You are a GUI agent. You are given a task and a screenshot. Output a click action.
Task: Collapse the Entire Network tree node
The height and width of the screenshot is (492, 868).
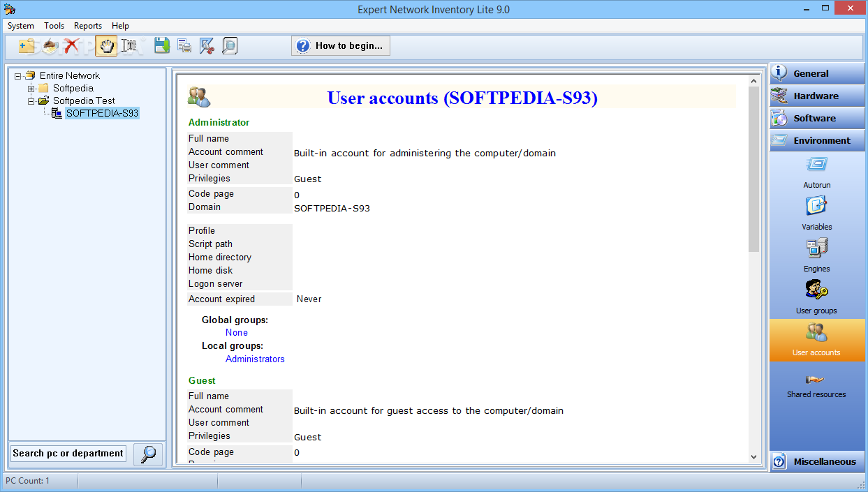19,76
